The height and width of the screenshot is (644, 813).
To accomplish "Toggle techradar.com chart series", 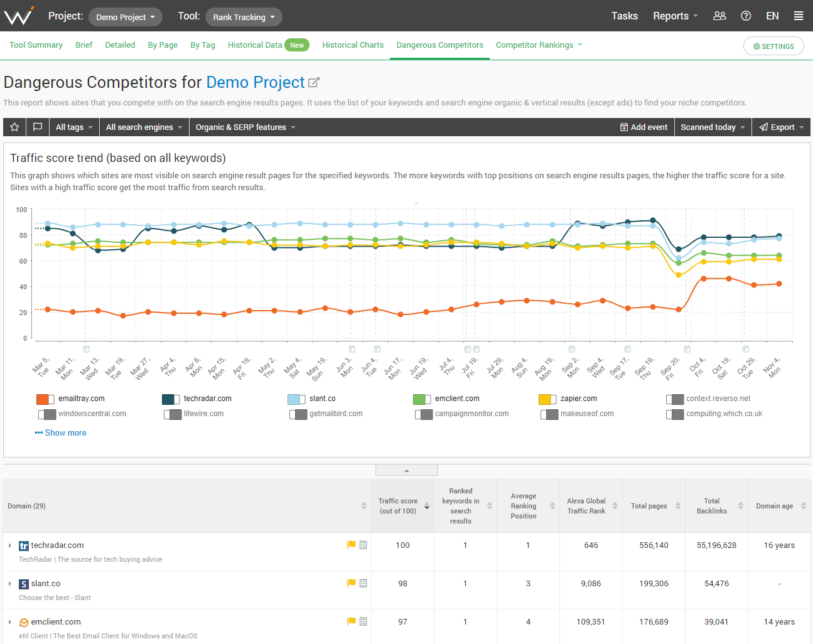I will click(171, 399).
